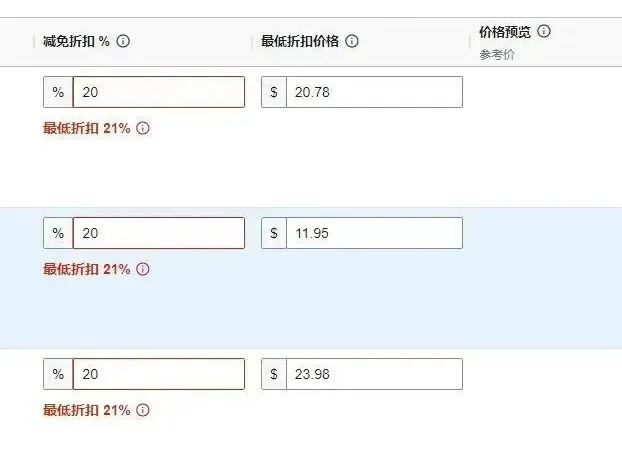Viewport: 622px width, 458px height.
Task: Open info icon after 最低折扣 21% in bottom row
Action: click(x=143, y=411)
